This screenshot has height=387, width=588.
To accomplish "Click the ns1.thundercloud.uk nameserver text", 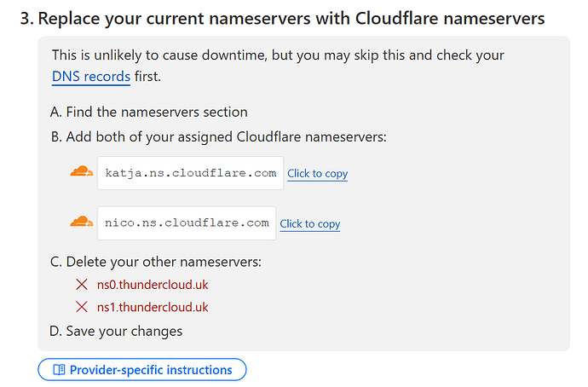I will [153, 307].
